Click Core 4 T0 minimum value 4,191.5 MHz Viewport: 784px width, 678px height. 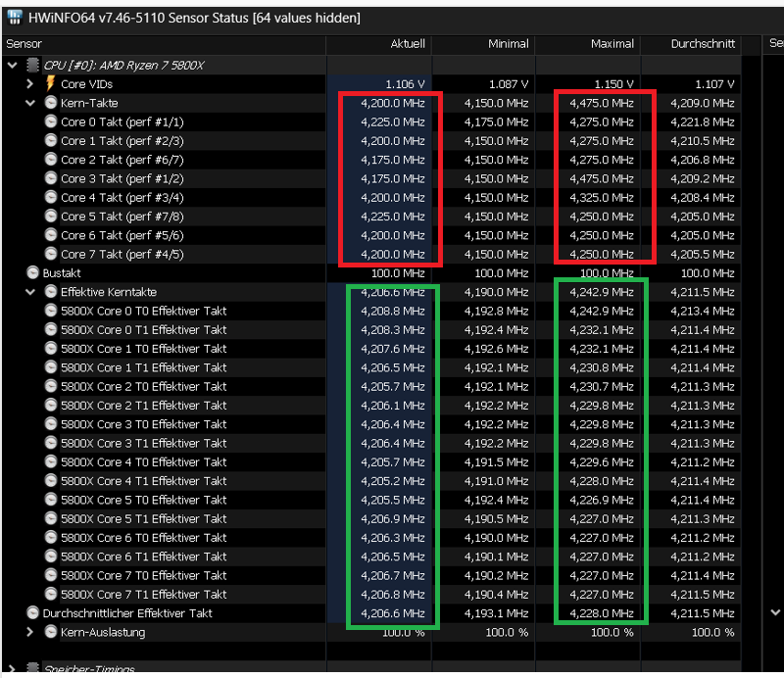pyautogui.click(x=496, y=462)
